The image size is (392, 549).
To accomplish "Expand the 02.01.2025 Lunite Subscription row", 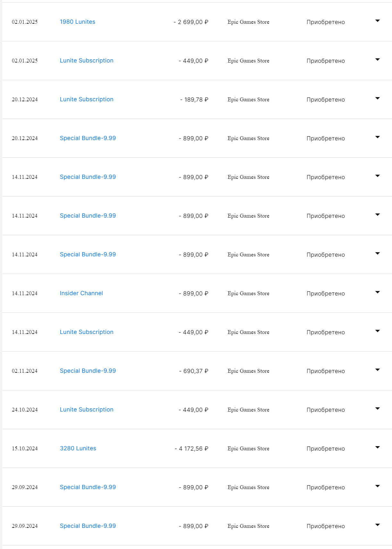I will (378, 60).
